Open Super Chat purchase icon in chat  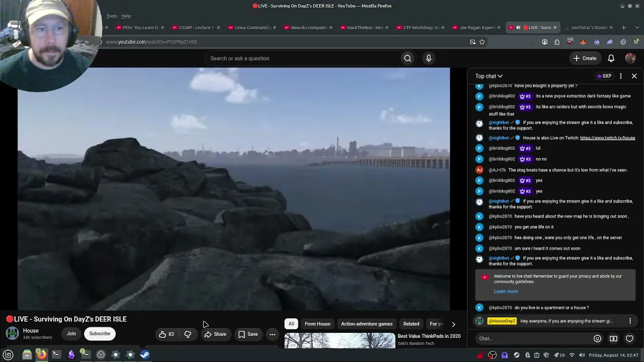pos(613,339)
